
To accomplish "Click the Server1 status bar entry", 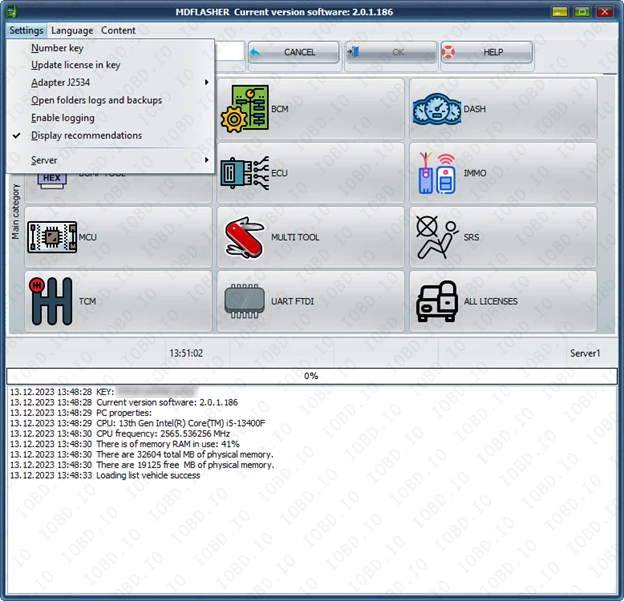I will pos(585,353).
